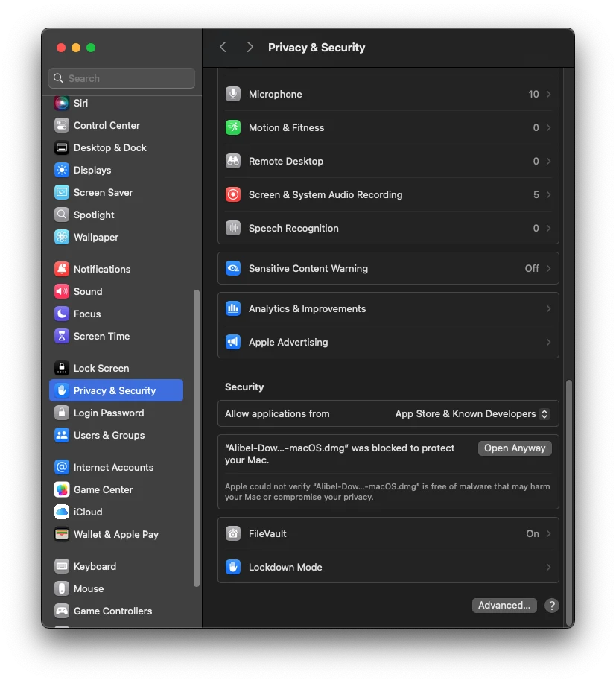Click Apple Advertising megaphone icon

click(x=233, y=343)
